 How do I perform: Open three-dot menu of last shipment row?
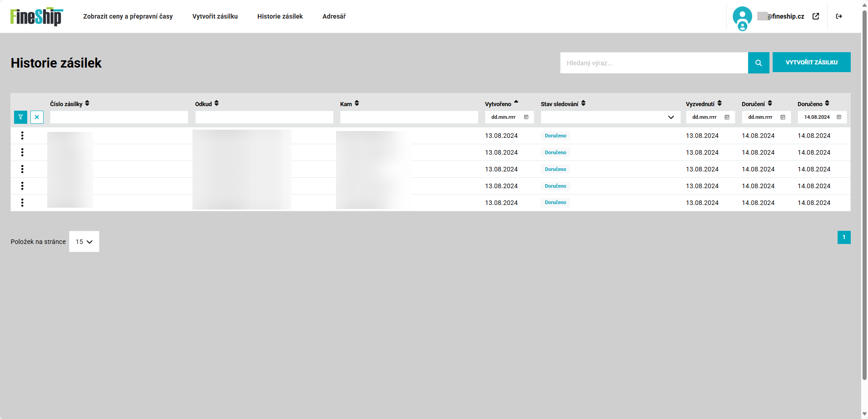[x=22, y=203]
